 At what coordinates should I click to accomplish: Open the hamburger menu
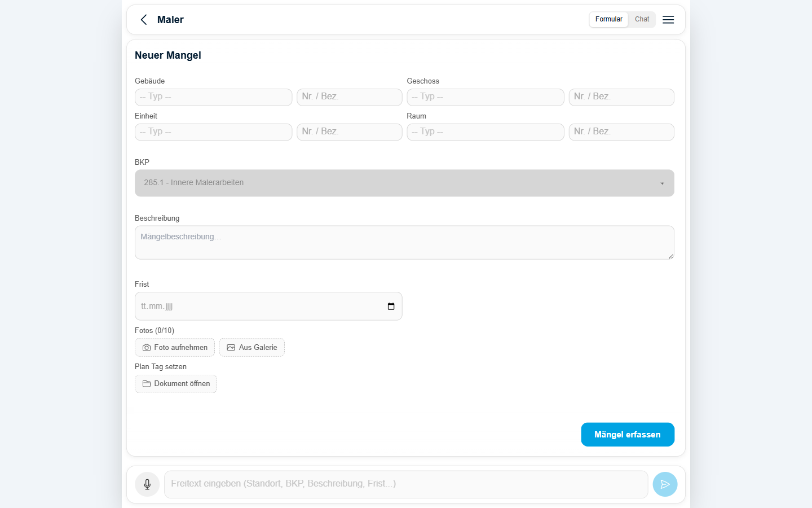[668, 20]
